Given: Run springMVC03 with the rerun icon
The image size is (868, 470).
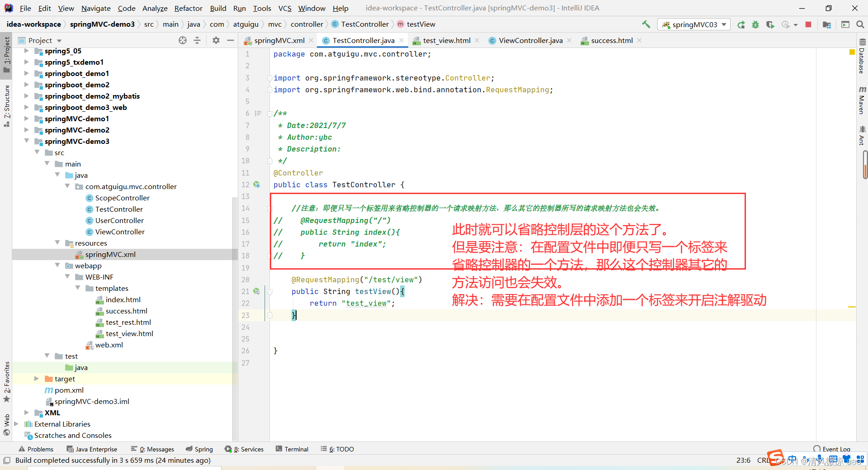Looking at the screenshot, I should (x=741, y=24).
